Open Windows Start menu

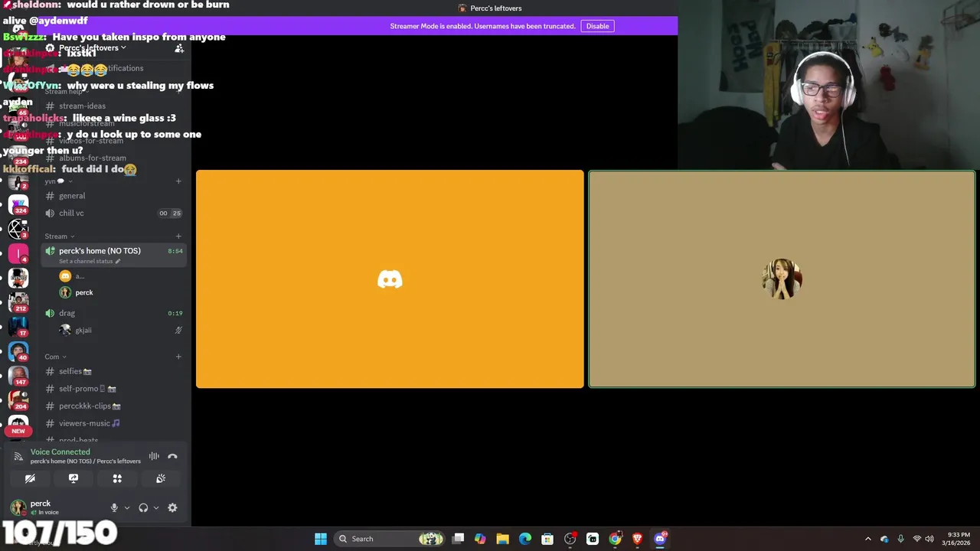tap(321, 539)
